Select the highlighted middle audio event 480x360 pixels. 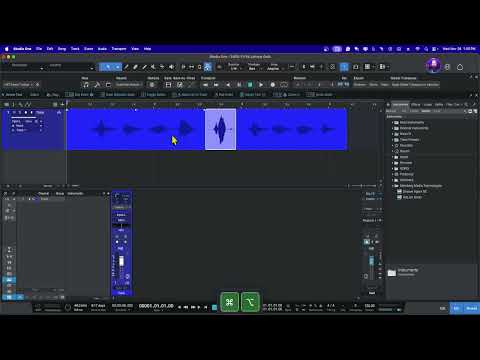click(x=220, y=129)
